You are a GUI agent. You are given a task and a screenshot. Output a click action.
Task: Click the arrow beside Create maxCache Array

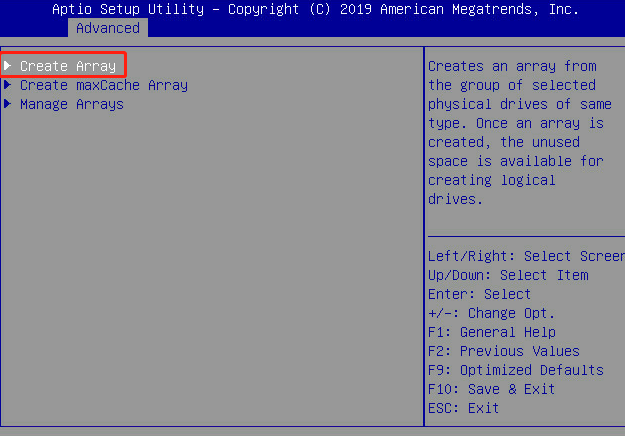[x=8, y=85]
